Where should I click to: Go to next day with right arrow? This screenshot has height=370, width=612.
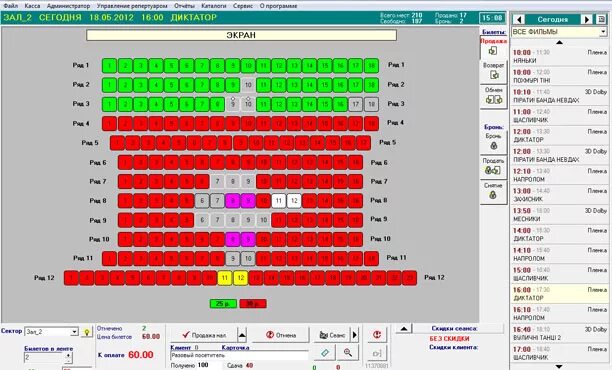click(587, 19)
